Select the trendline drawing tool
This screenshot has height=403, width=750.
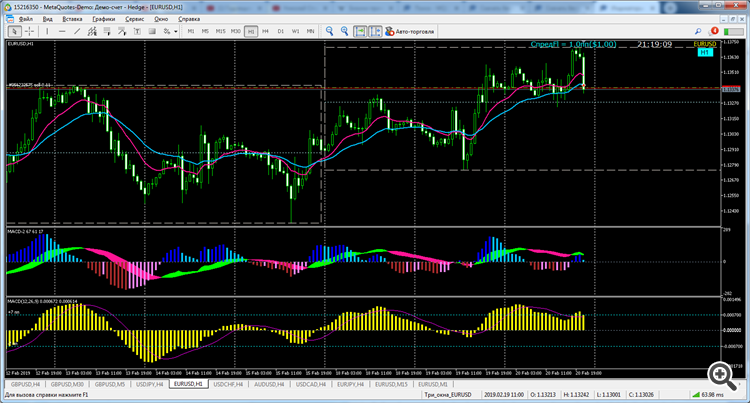[77, 32]
